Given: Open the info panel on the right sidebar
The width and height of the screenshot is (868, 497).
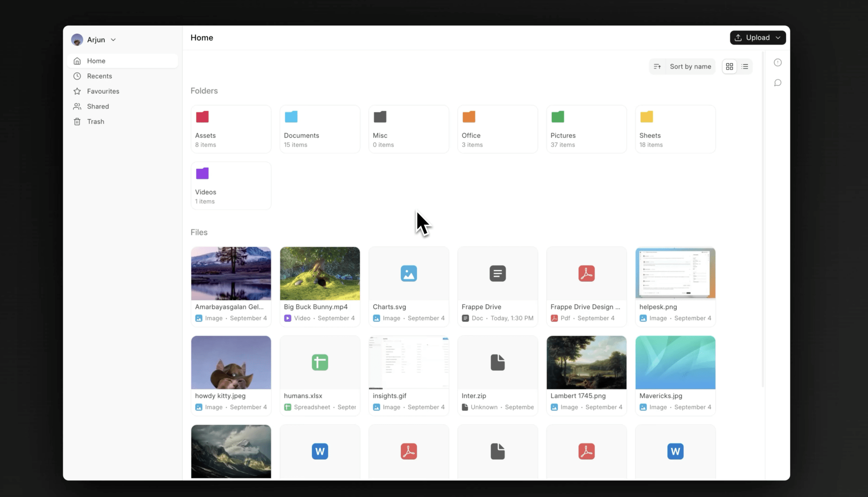Looking at the screenshot, I should (x=778, y=62).
